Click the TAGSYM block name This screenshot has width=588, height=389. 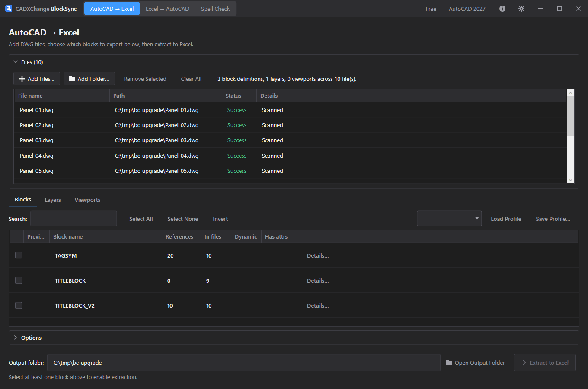pos(66,255)
